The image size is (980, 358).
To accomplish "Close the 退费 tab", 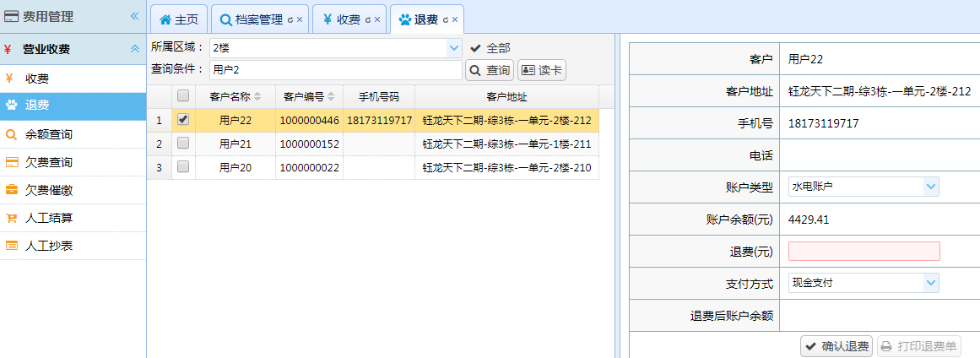I will [455, 19].
